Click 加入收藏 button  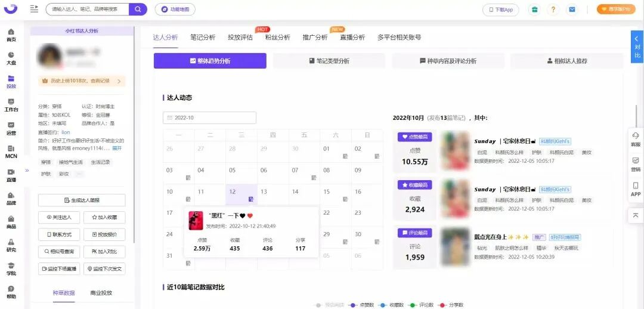(x=104, y=217)
